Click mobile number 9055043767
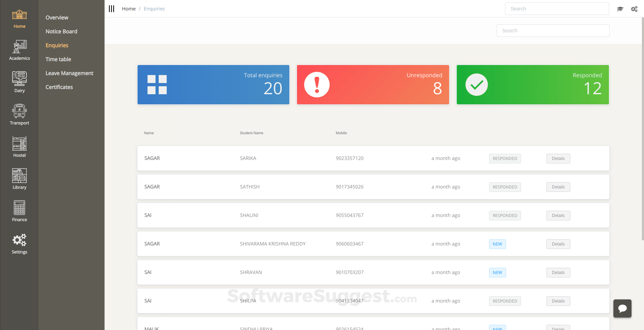644x330 pixels. 349,215
